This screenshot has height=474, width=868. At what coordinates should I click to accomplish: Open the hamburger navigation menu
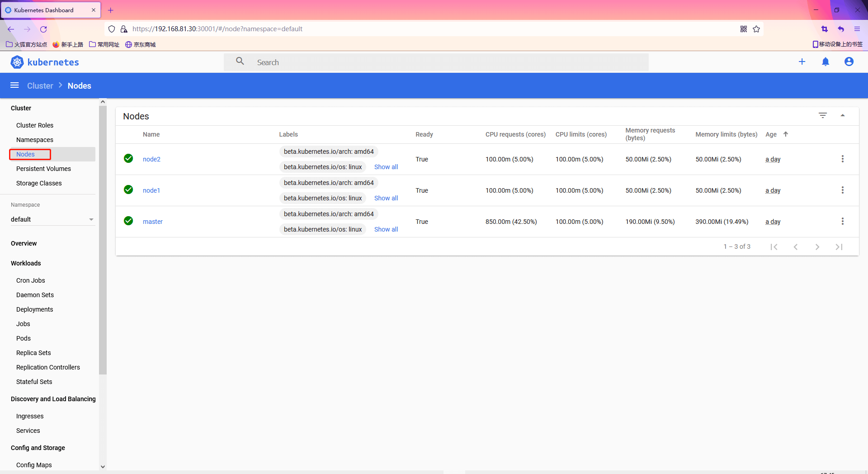[x=14, y=85]
